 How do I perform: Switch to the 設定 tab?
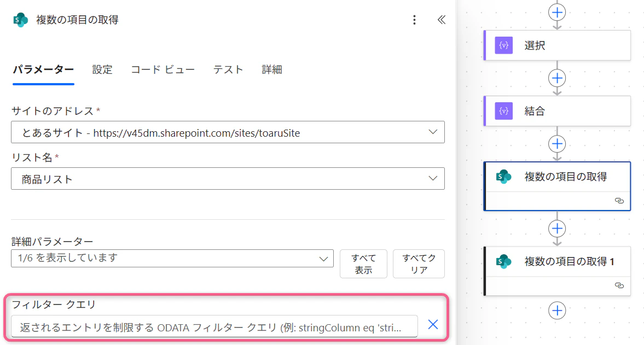tap(102, 69)
